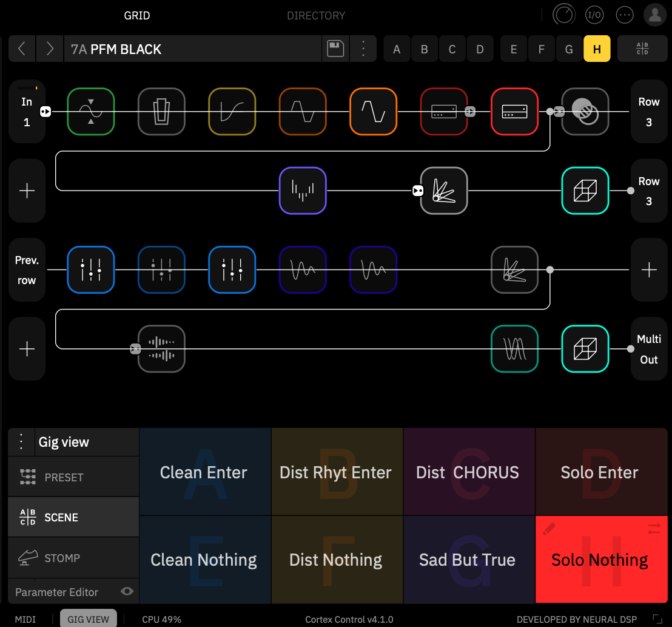
Task: Open the tuner dial icon
Action: click(563, 15)
